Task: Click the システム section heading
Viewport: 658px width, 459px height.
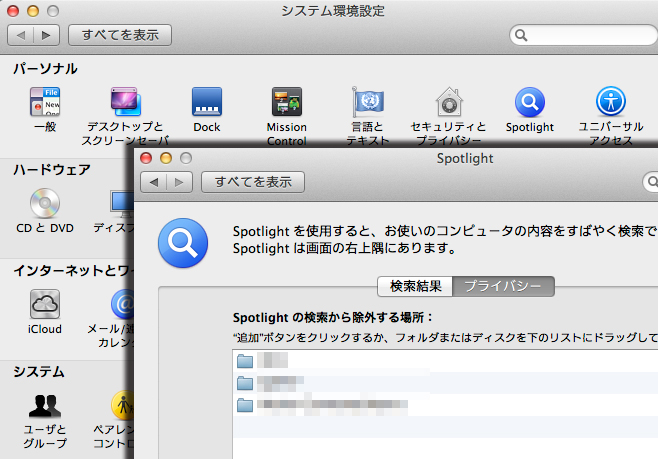Action: point(39,372)
